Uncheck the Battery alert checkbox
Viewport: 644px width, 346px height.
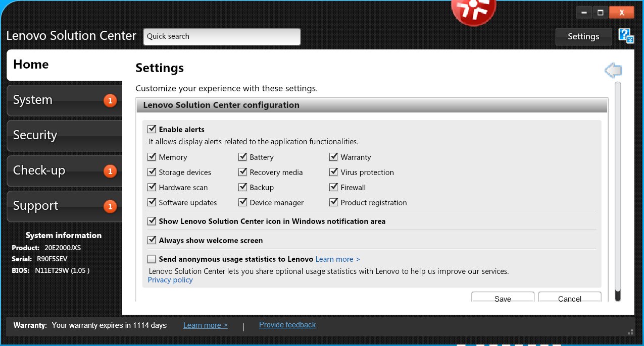pos(242,157)
